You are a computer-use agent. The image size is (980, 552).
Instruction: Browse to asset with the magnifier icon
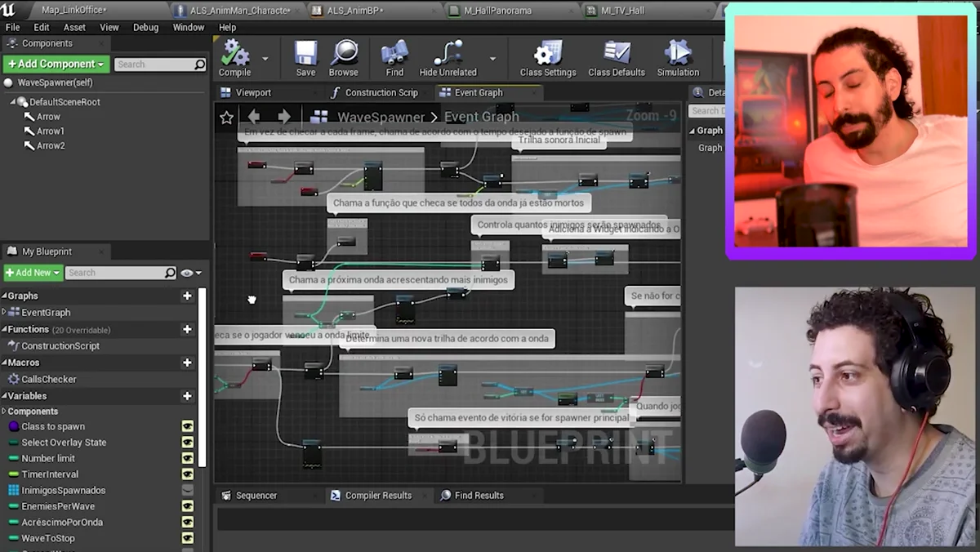(x=344, y=53)
